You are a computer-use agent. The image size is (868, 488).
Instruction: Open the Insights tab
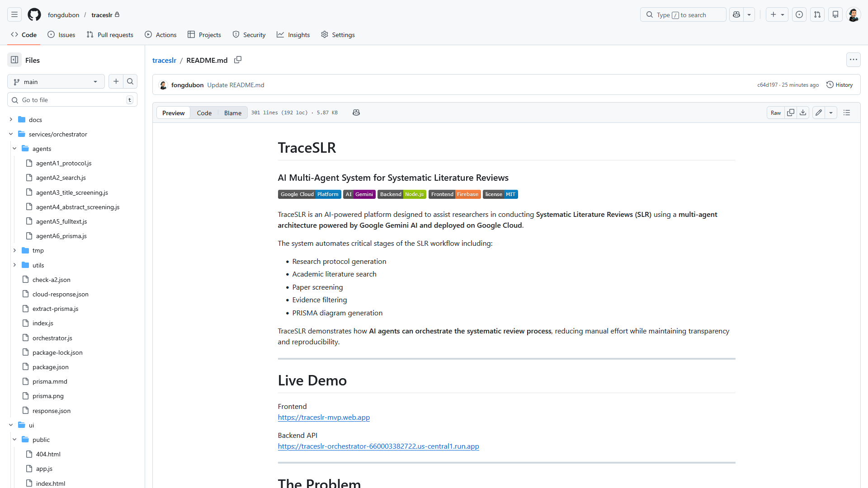click(x=293, y=35)
